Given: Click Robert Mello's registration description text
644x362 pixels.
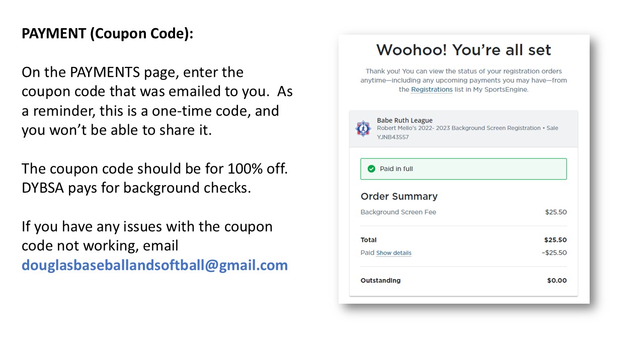Looking at the screenshot, I should coord(467,128).
